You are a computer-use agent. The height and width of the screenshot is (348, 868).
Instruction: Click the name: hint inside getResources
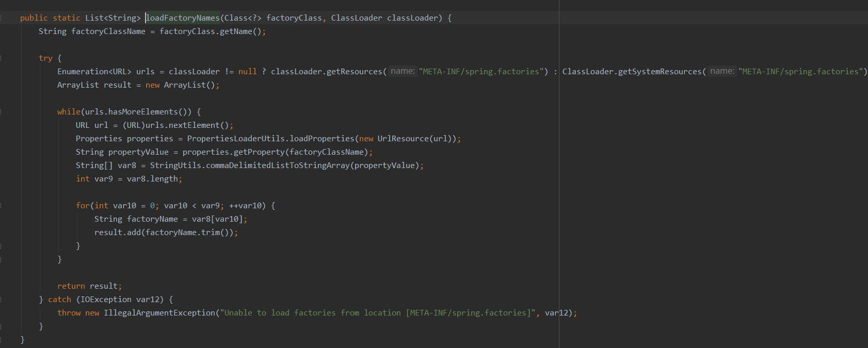pyautogui.click(x=403, y=71)
